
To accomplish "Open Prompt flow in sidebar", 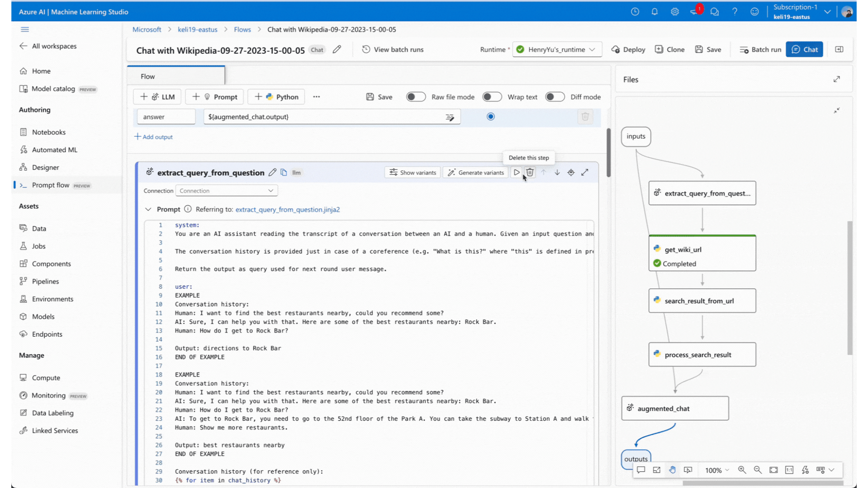I will [x=51, y=185].
